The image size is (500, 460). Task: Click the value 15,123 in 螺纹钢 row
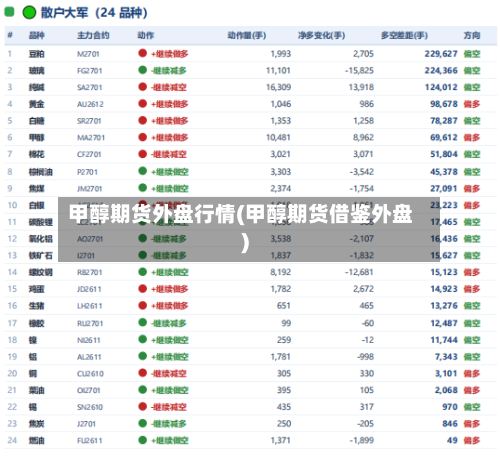444,272
